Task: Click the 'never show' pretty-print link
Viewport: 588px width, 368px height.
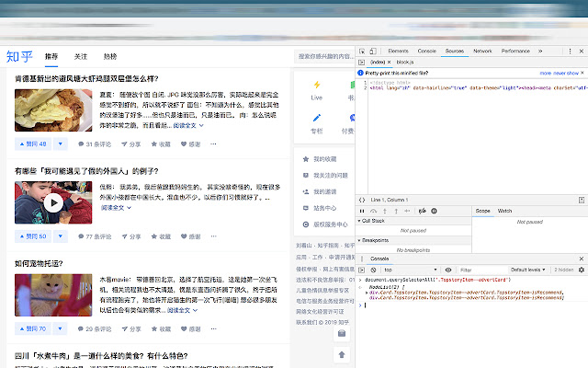Action: 566,74
